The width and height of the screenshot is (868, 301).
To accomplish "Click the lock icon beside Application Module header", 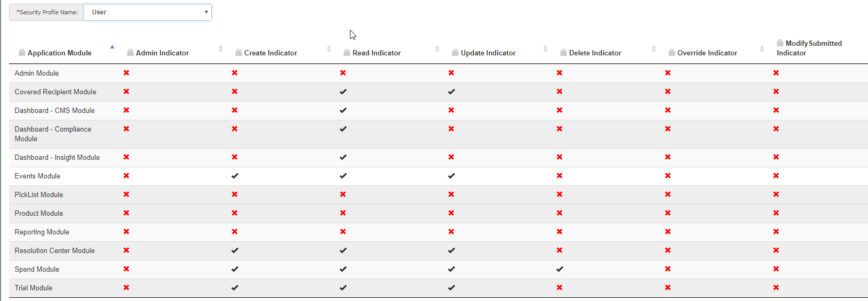I will 22,53.
